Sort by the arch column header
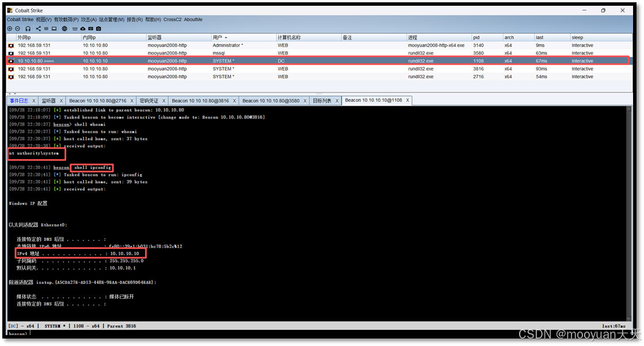Image resolution: width=644 pixels, height=346 pixels. tap(519, 37)
